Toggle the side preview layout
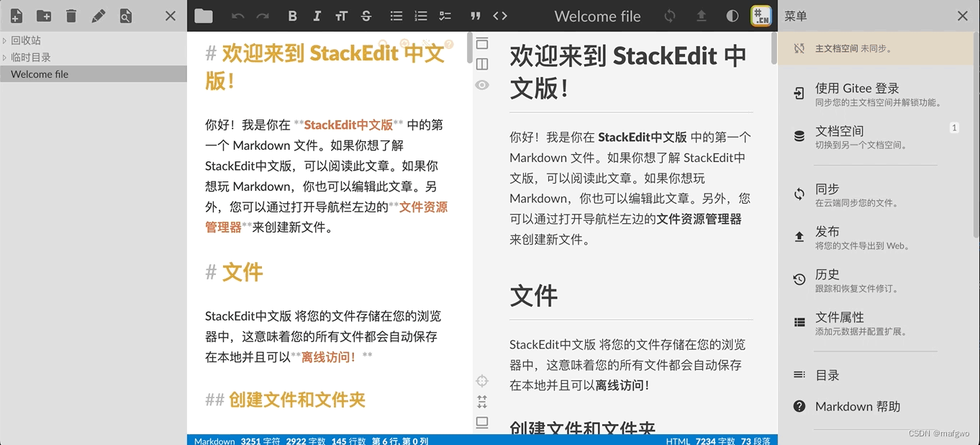This screenshot has width=980, height=445. (x=482, y=64)
